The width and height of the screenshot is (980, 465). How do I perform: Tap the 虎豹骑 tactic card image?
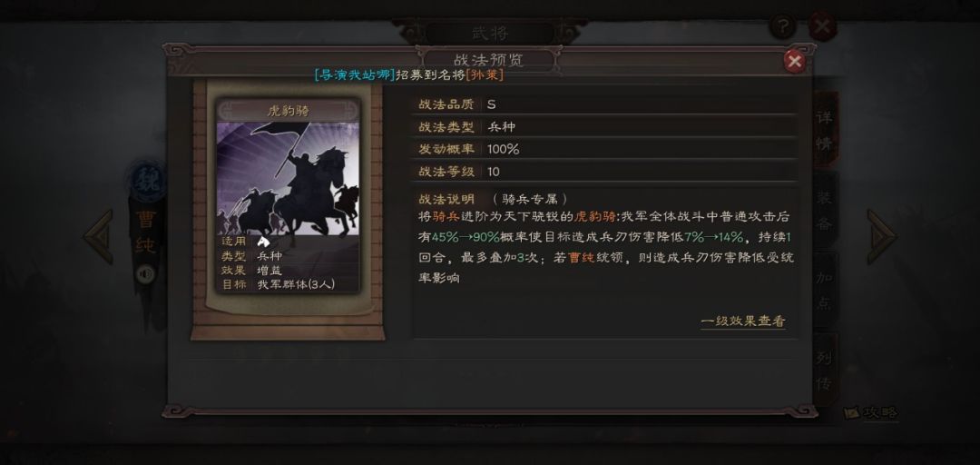click(289, 178)
